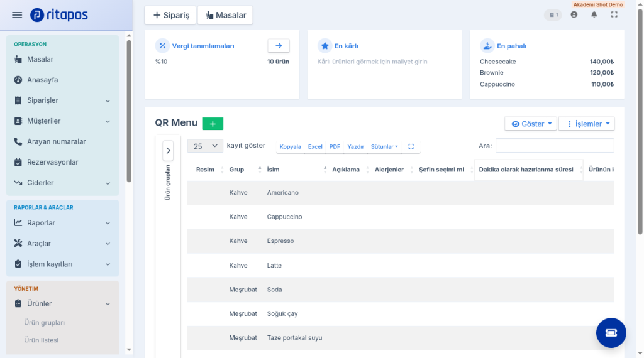Screen dimensions: 644x358
Task: Select the Taze portakal suyu row
Action: pos(401,338)
